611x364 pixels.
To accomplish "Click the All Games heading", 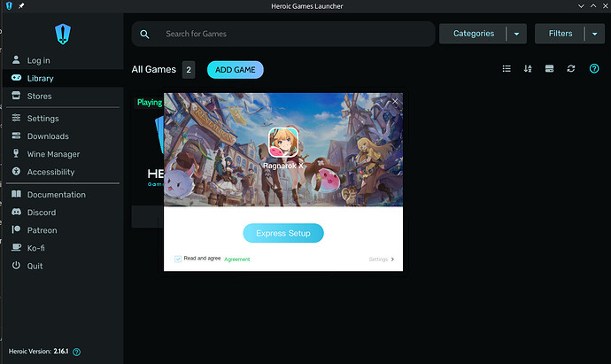I will click(x=154, y=69).
